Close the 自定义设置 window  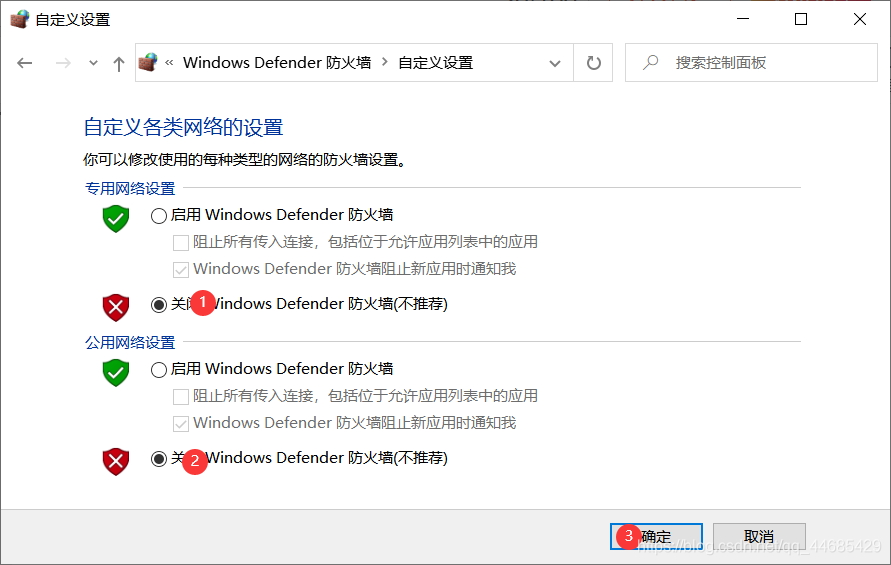click(860, 19)
